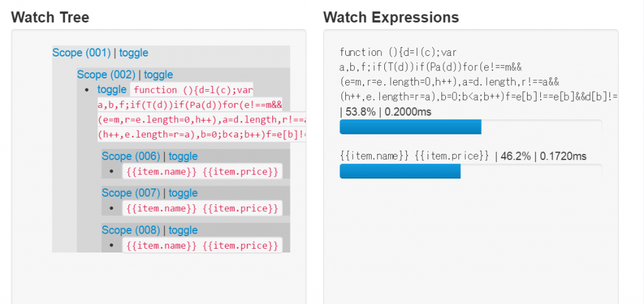Select Scope (007) link
This screenshot has width=644, height=304.
click(x=131, y=193)
